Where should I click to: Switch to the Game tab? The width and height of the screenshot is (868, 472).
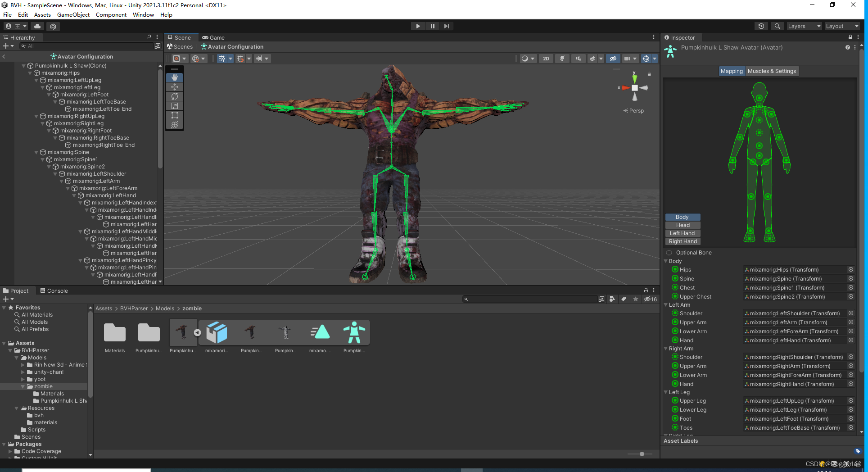[x=213, y=38]
